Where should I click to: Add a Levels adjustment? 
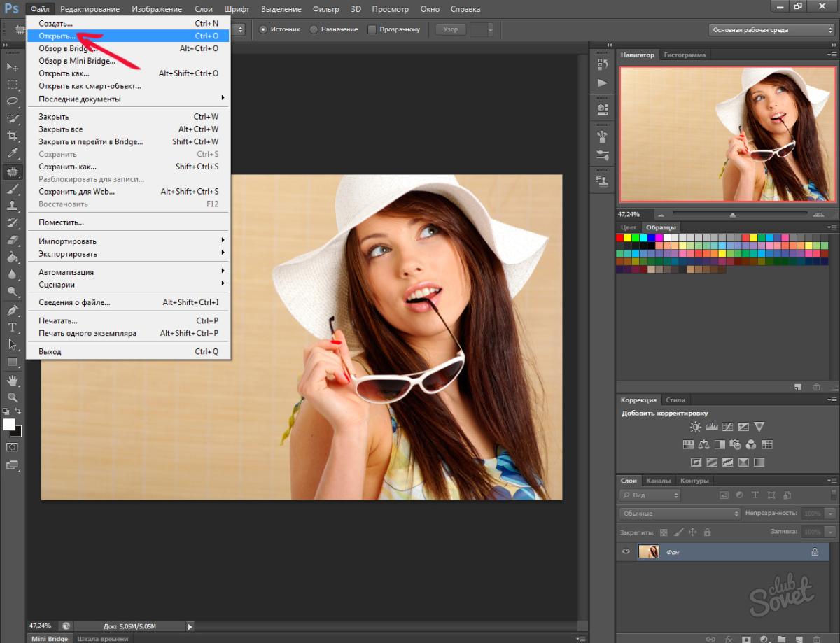[x=712, y=427]
